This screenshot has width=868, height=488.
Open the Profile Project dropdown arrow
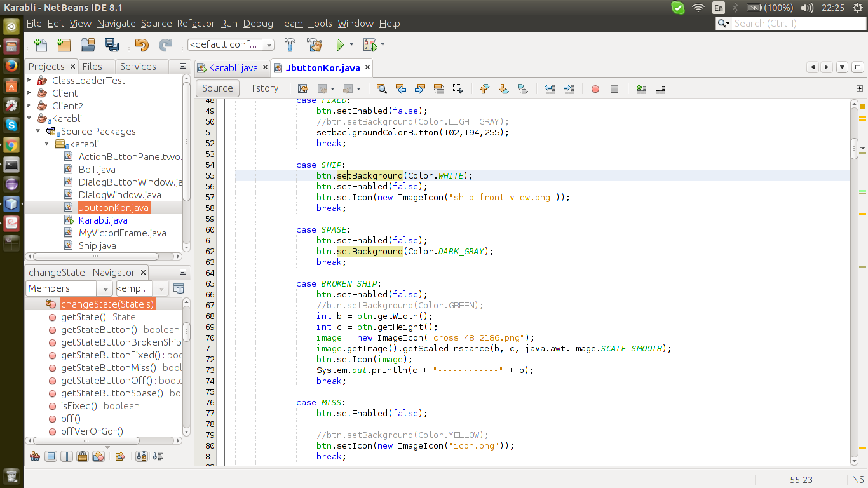(383, 45)
